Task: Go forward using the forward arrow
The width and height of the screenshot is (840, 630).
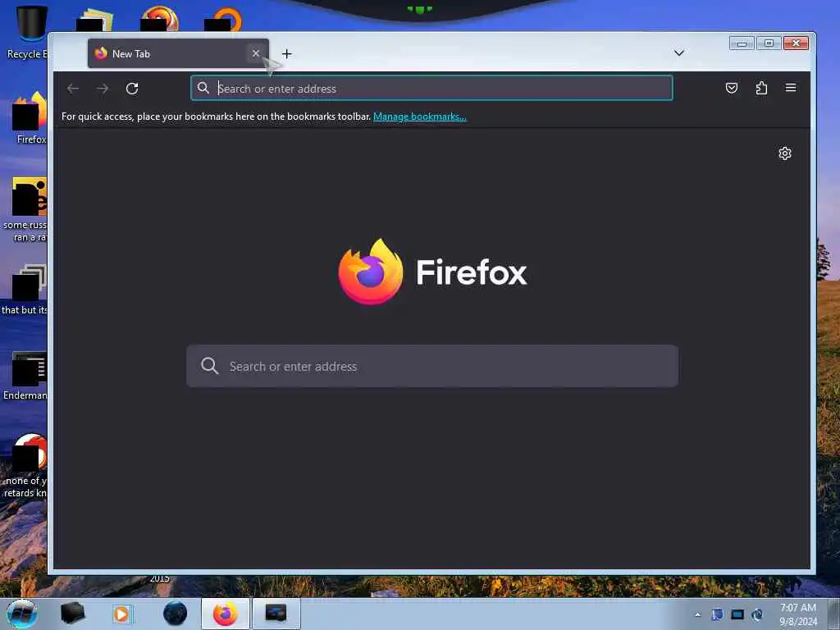Action: coord(103,89)
